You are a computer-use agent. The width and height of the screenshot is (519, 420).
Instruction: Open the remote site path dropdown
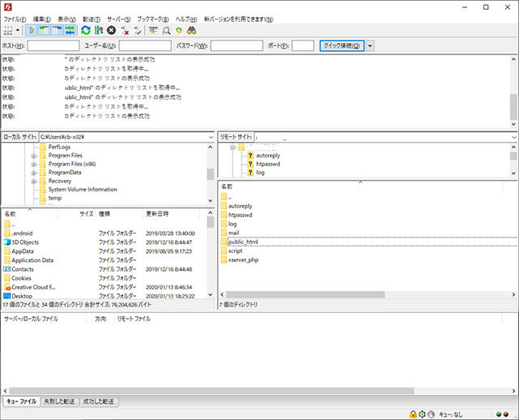(513, 137)
